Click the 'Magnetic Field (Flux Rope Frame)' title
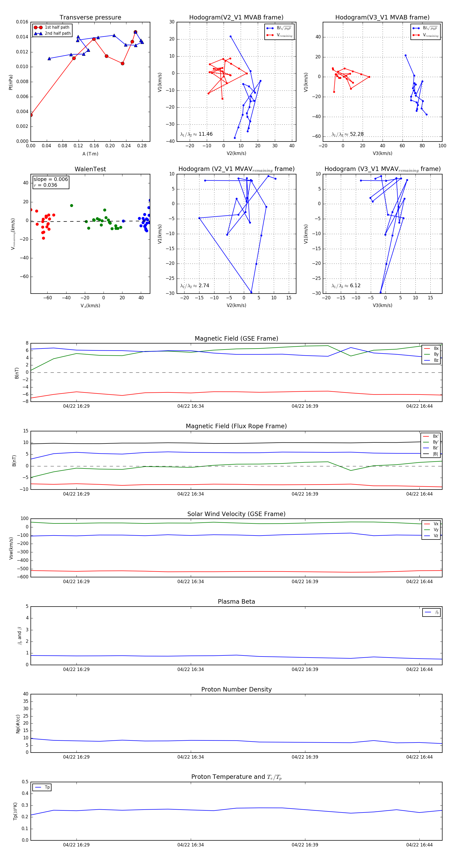Viewport: 473px width, 868px height. 236,426
